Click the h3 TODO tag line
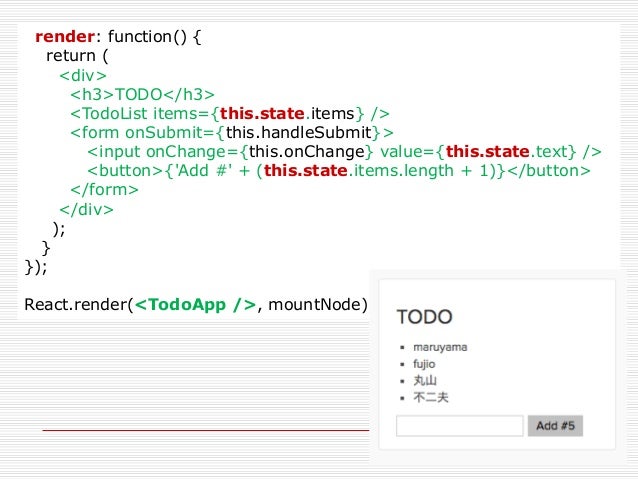The width and height of the screenshot is (638, 479). pyautogui.click(x=142, y=94)
